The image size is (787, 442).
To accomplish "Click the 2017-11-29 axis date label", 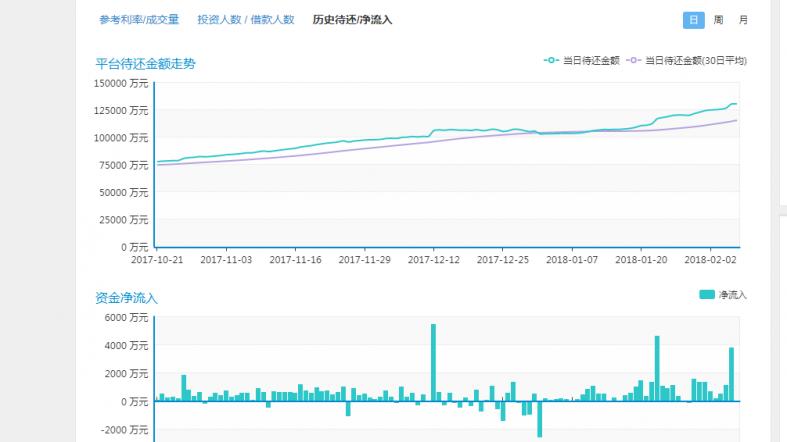I will [x=364, y=259].
